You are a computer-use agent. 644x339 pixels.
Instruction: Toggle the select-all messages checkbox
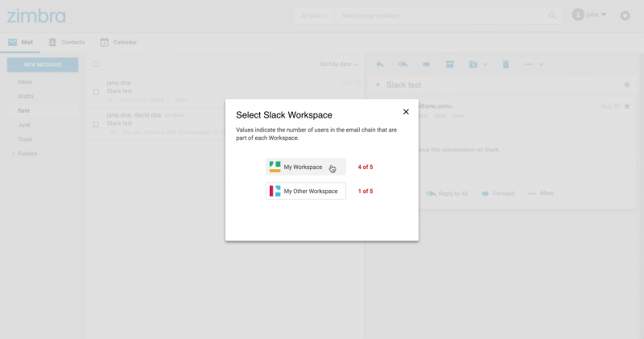pos(96,64)
